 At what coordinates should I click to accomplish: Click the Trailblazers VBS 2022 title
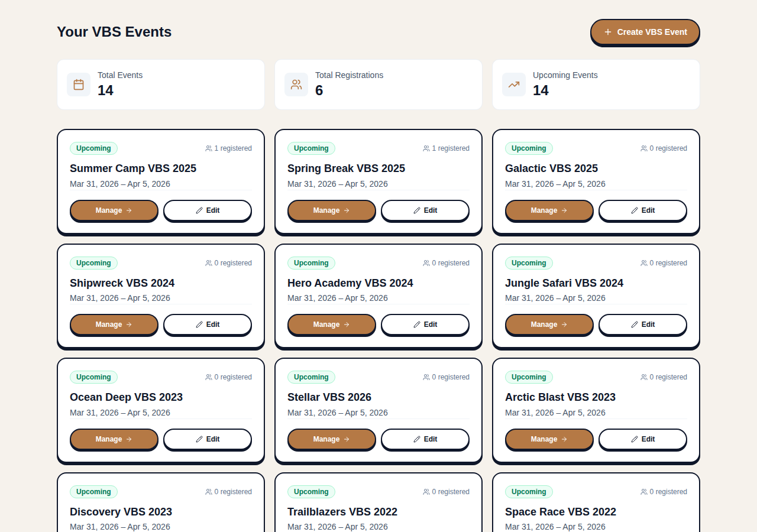click(342, 512)
